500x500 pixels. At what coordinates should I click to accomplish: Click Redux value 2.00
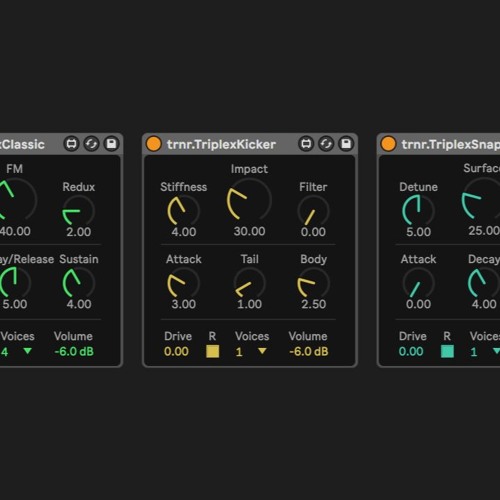(79, 232)
